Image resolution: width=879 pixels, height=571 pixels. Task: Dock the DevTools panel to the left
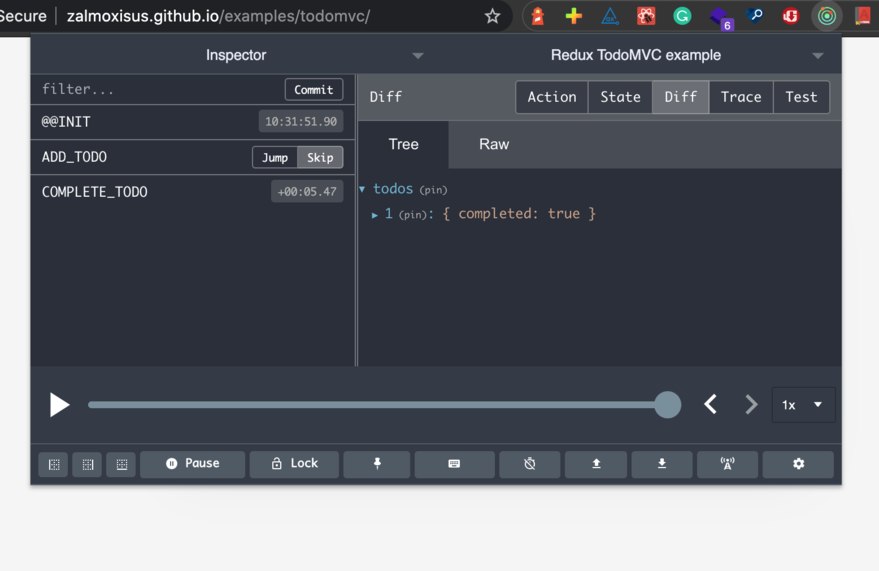pos(54,464)
